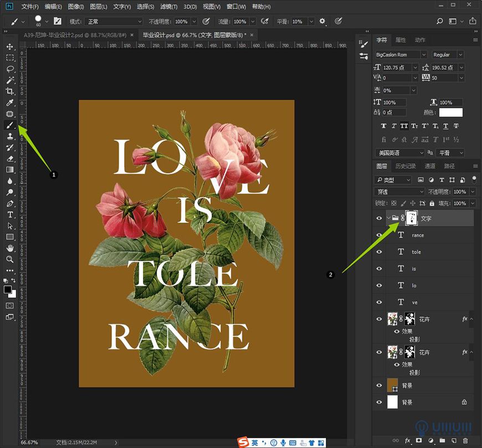Open layer blend mode dropdown 穿透

(399, 192)
